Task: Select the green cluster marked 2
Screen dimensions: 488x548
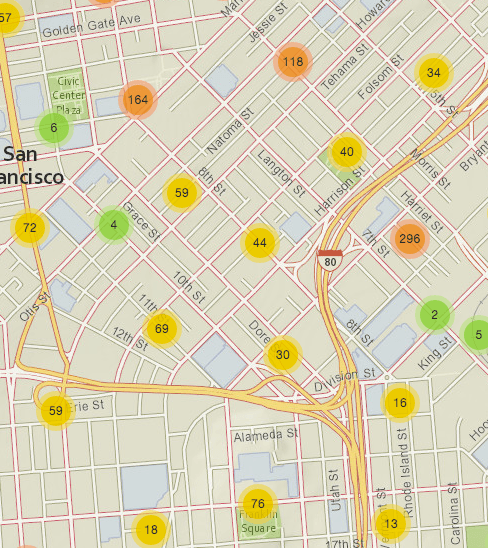Action: tap(435, 315)
